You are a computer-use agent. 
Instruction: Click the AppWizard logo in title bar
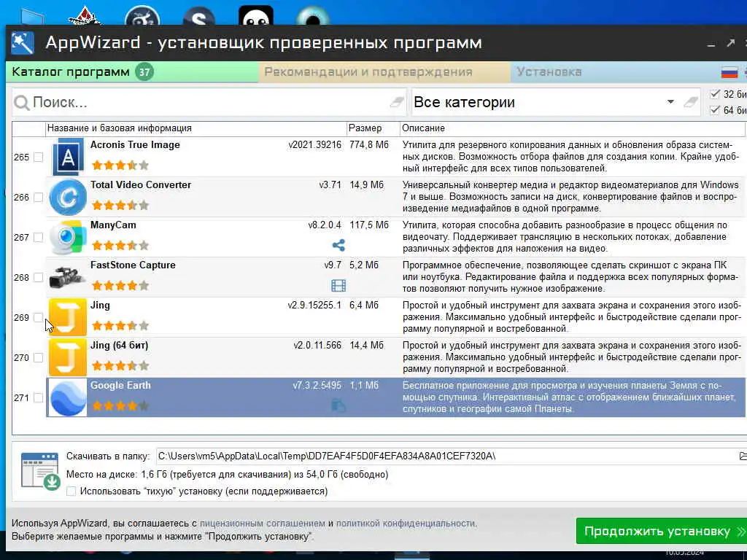pos(23,43)
